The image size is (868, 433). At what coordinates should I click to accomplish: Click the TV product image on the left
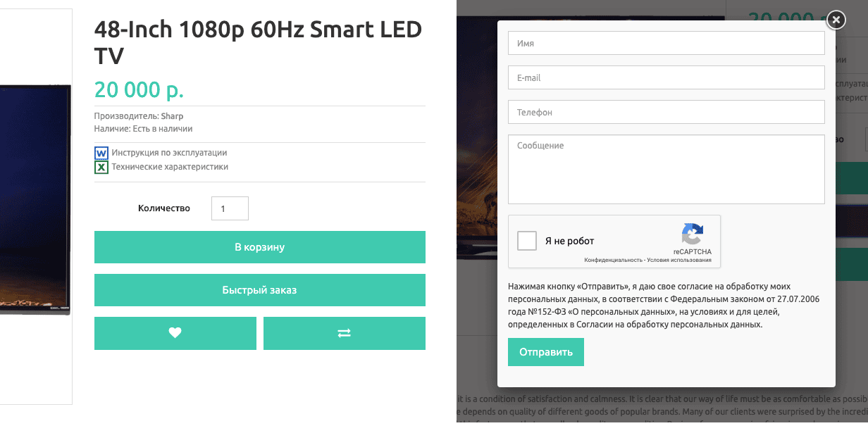[35, 199]
